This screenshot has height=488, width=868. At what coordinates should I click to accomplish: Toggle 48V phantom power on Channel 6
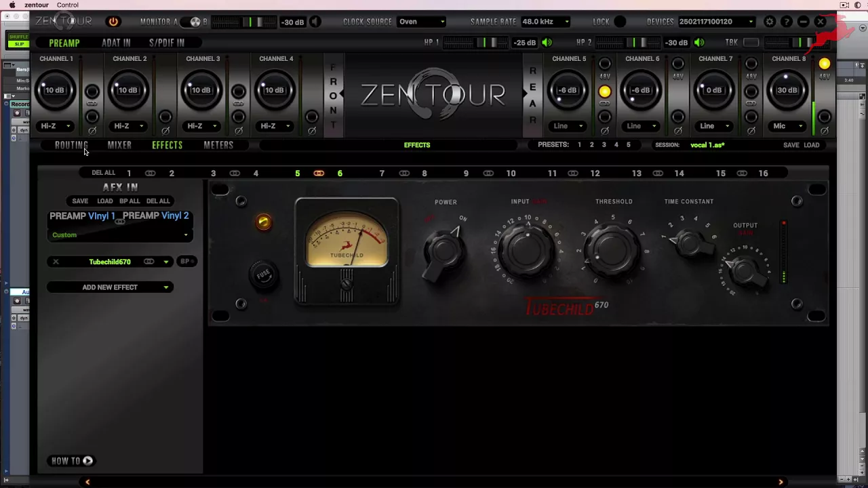(677, 64)
